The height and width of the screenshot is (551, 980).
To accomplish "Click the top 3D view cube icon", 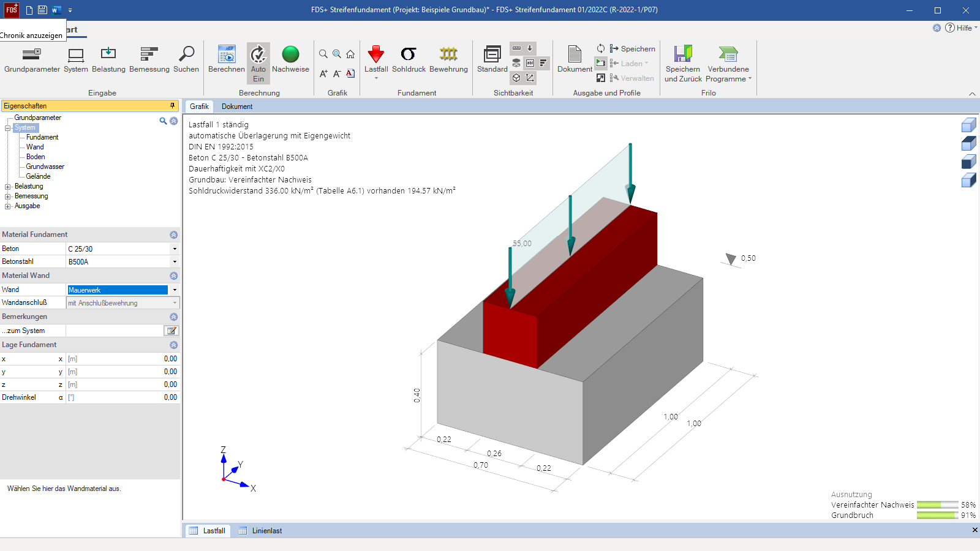I will 969,126.
